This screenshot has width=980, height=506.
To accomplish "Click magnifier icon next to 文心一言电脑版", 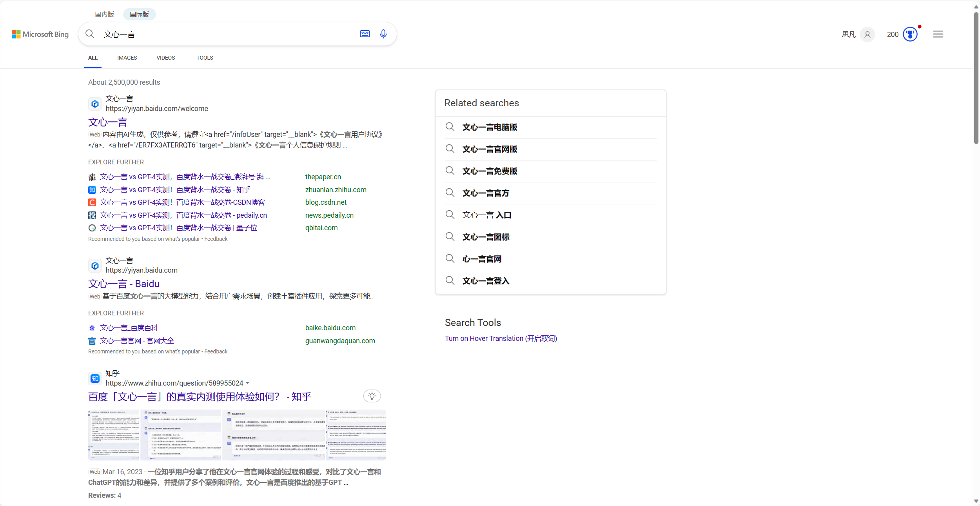I will 450,127.
